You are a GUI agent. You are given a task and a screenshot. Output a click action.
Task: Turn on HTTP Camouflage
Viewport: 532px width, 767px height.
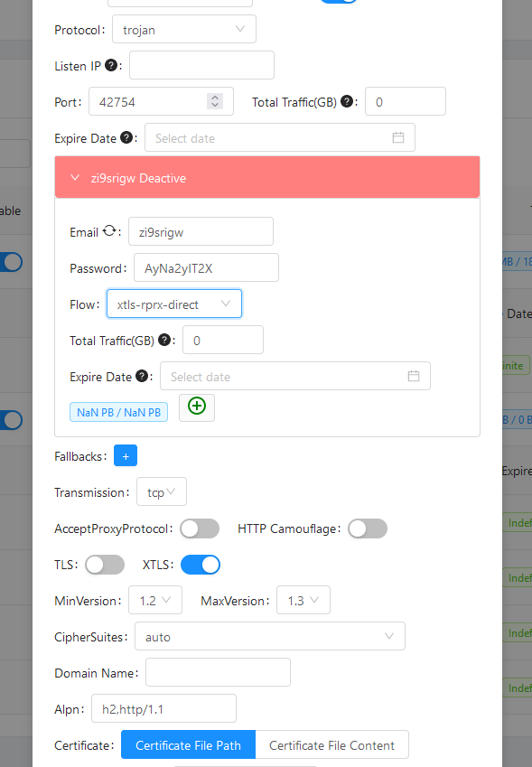pos(368,528)
